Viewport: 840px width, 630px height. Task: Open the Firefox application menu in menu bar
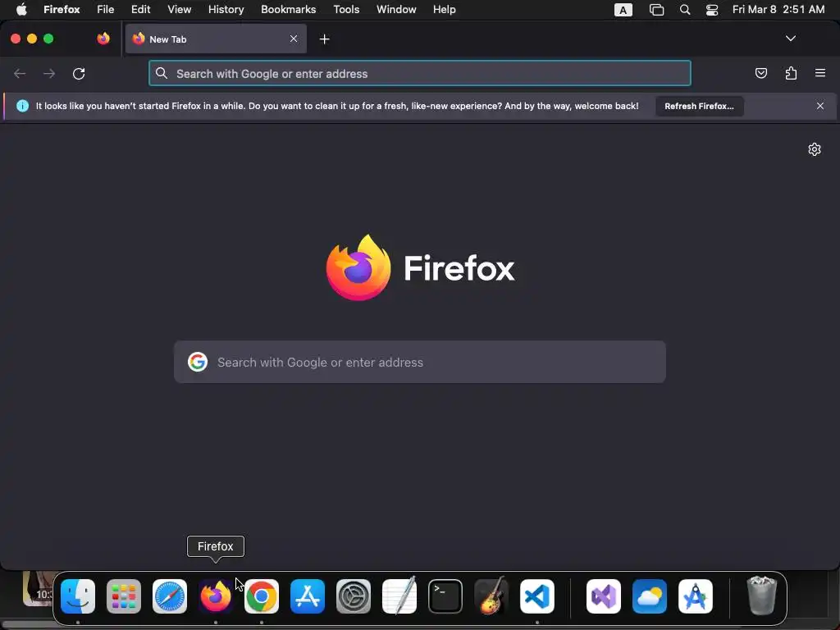click(x=62, y=10)
